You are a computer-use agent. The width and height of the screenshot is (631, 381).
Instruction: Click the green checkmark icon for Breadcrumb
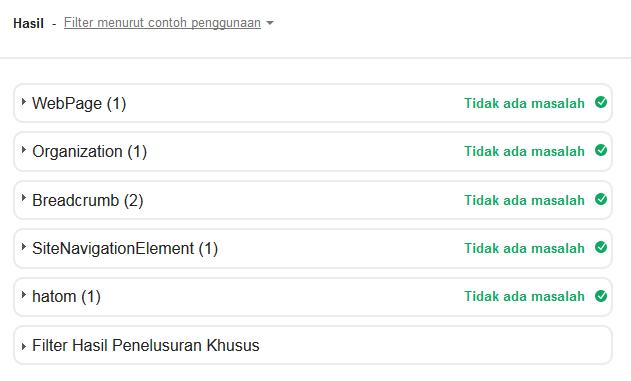click(x=601, y=199)
